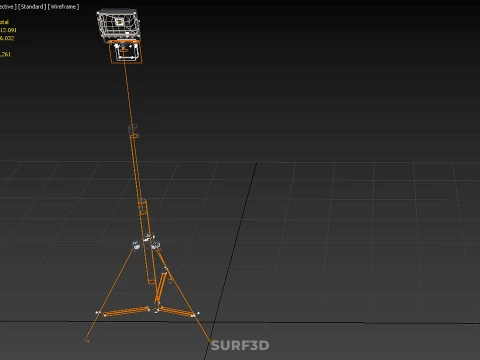Select the white wireframe floodlight head
480x360 pixels.
(118, 25)
